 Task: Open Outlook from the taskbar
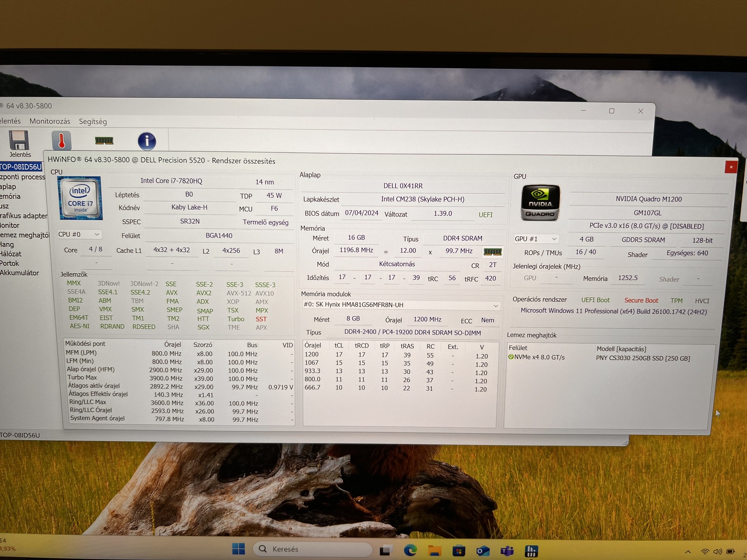483,552
